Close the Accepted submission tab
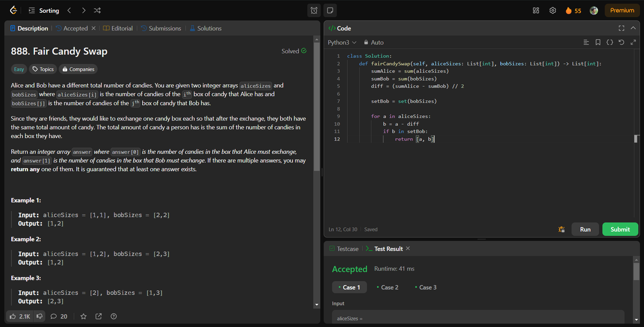The height and width of the screenshot is (327, 644). click(x=93, y=28)
